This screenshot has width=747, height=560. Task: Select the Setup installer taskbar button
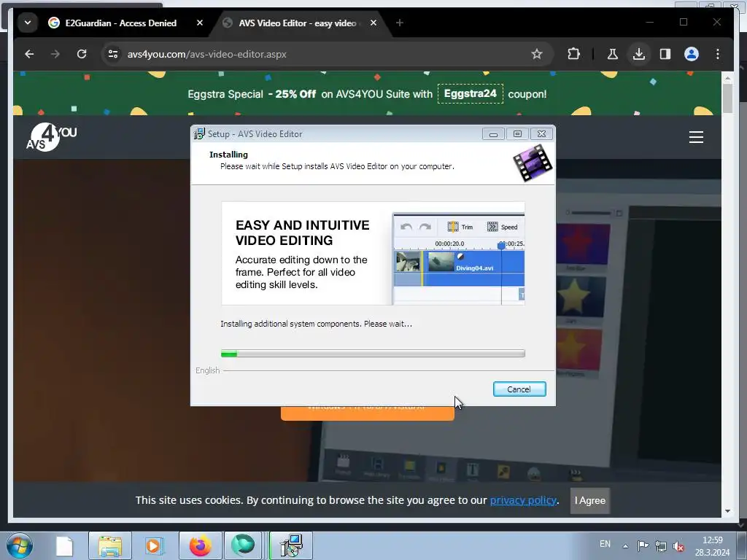point(291,545)
